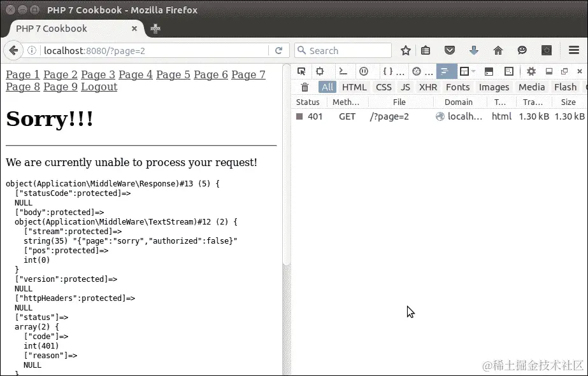Click the Logout link

pos(99,87)
